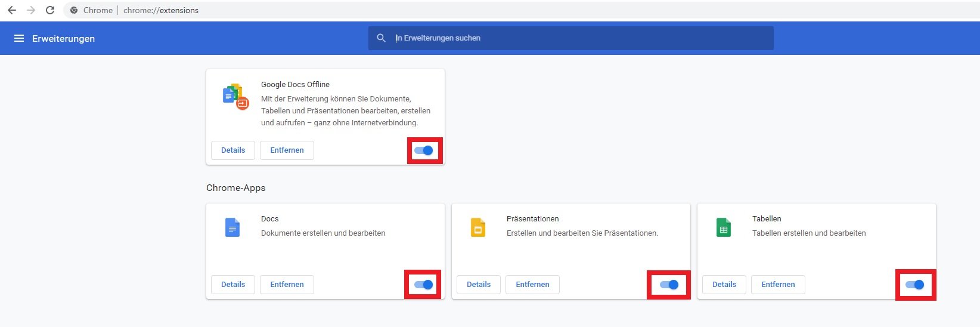
Task: Click the blue Docs app icon
Action: click(x=232, y=227)
